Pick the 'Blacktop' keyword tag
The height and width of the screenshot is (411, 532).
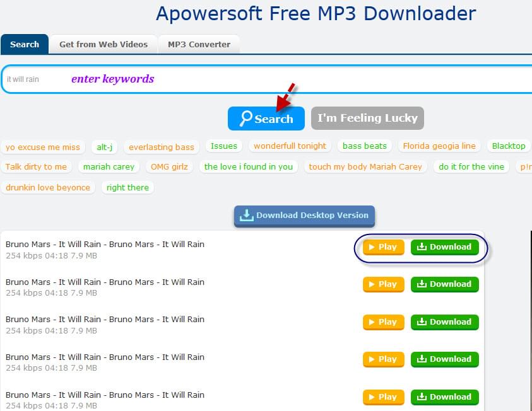(509, 146)
